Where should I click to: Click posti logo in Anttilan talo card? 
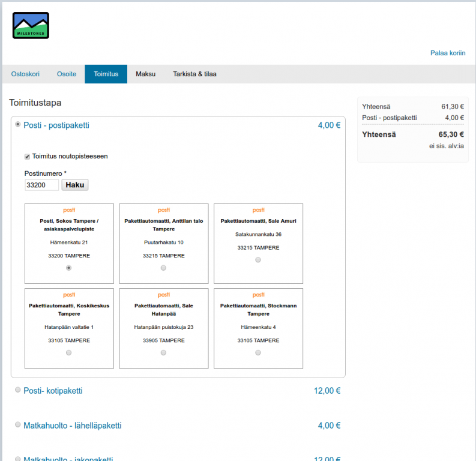(164, 210)
